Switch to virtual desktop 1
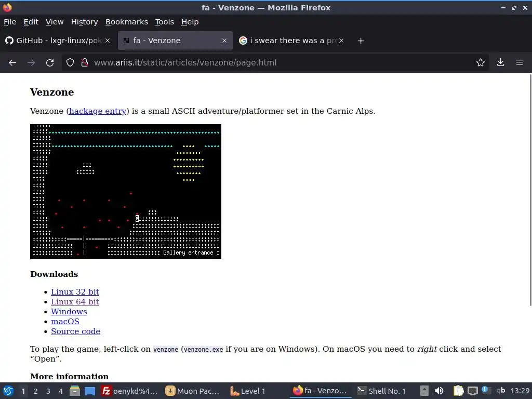Image resolution: width=532 pixels, height=399 pixels. [x=23, y=391]
